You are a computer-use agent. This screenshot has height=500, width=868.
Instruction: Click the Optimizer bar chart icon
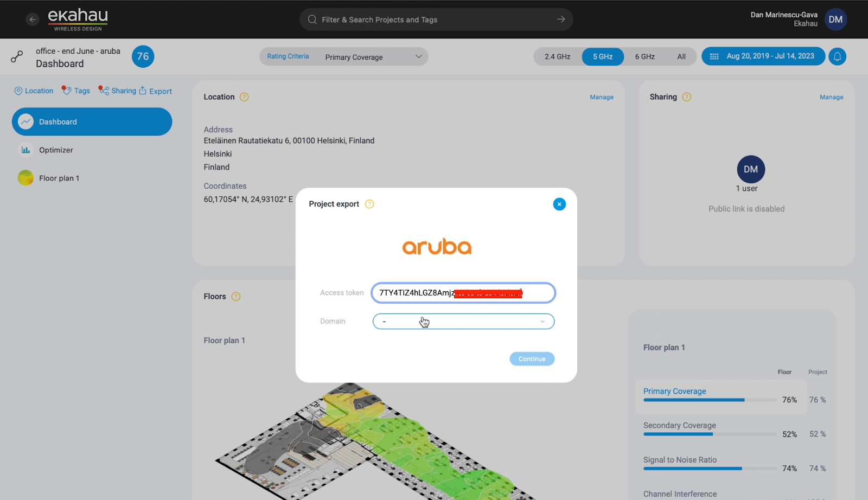[25, 150]
